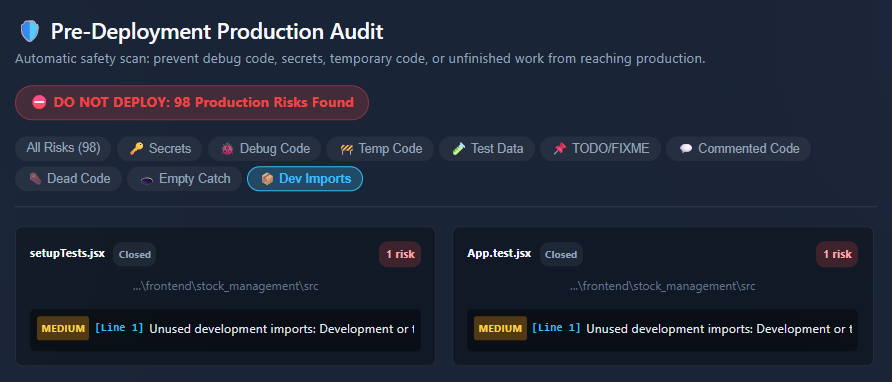Filter by Commented Code
The image size is (892, 382).
tap(738, 149)
